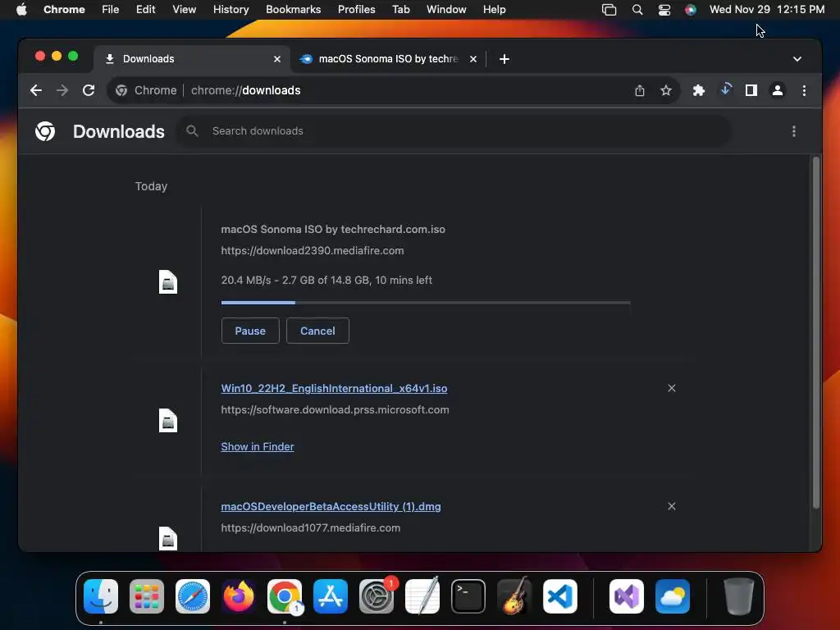840x630 pixels.
Task: Remove Win10_22H2 ISO from the list
Action: (672, 388)
